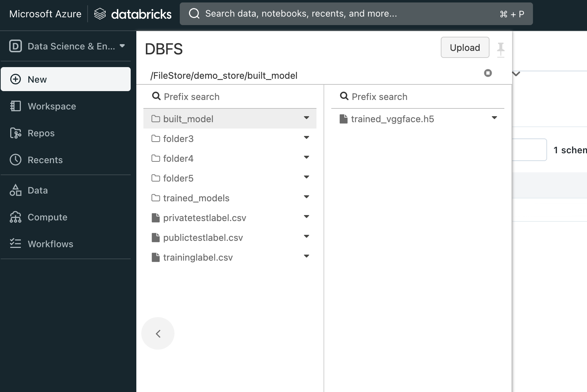Click the Databricks logo

133,14
